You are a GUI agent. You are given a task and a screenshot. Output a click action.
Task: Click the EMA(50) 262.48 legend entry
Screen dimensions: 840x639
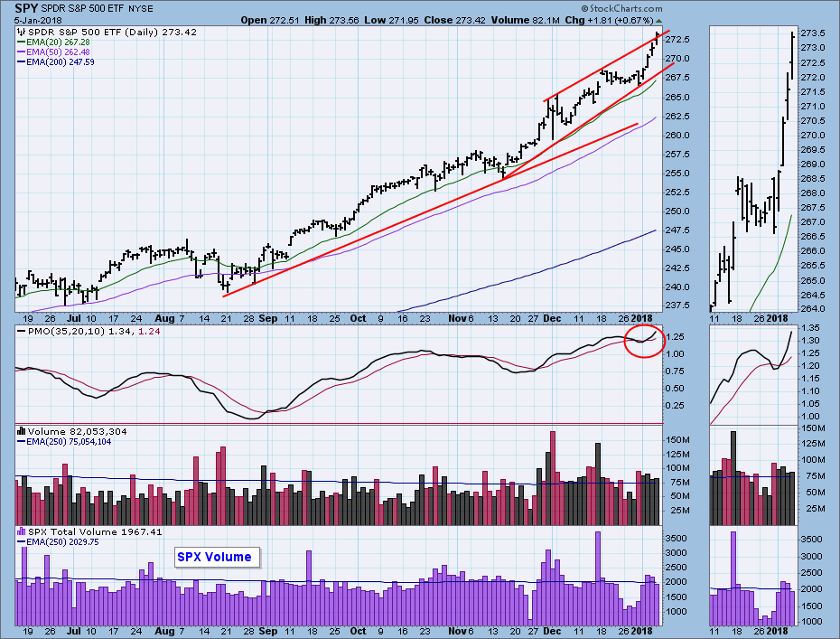(58, 52)
